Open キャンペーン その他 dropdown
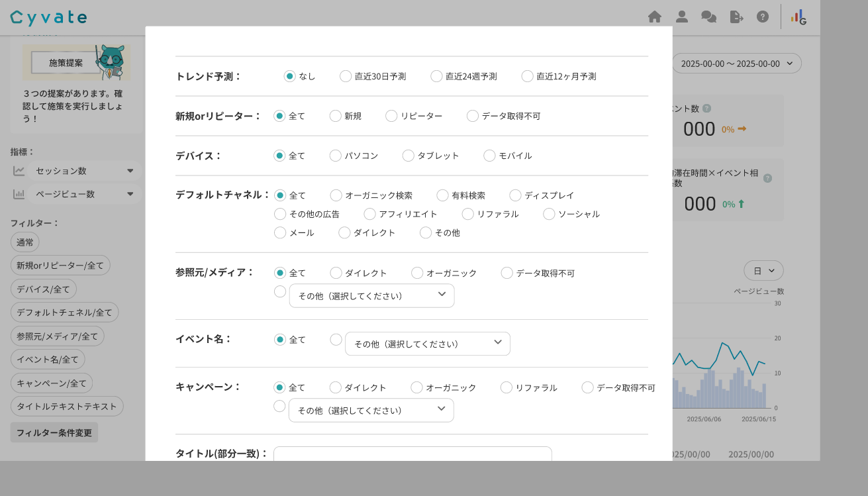This screenshot has height=496, width=868. click(x=371, y=410)
